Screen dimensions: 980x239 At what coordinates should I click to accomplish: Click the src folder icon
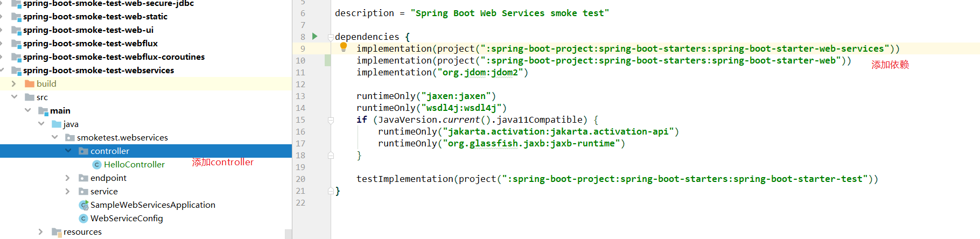point(30,97)
